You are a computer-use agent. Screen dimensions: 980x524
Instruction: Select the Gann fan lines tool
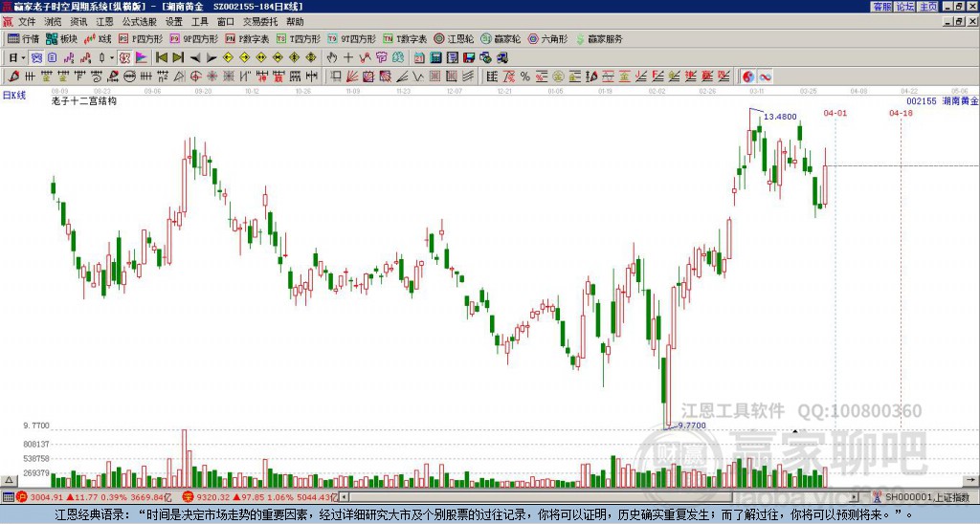coord(352,76)
